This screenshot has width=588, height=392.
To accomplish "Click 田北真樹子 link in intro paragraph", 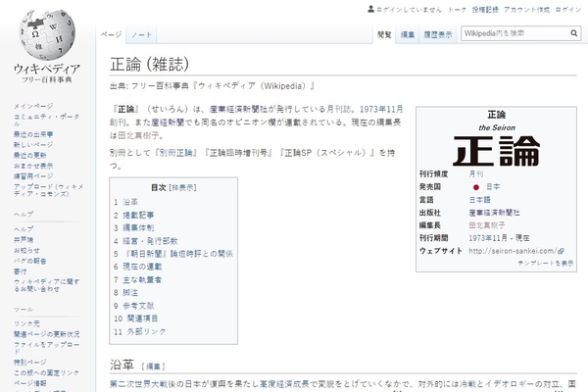I will (x=138, y=135).
